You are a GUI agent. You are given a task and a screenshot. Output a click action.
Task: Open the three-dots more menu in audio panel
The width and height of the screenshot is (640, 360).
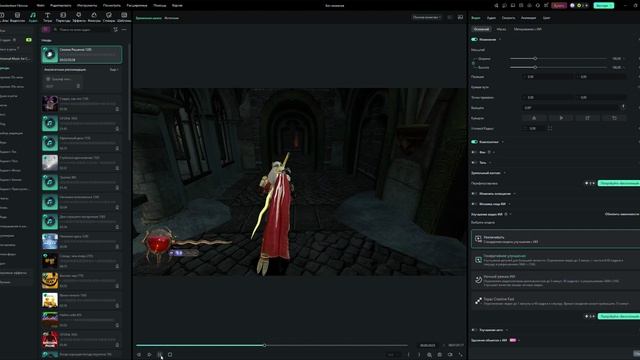coord(124,29)
